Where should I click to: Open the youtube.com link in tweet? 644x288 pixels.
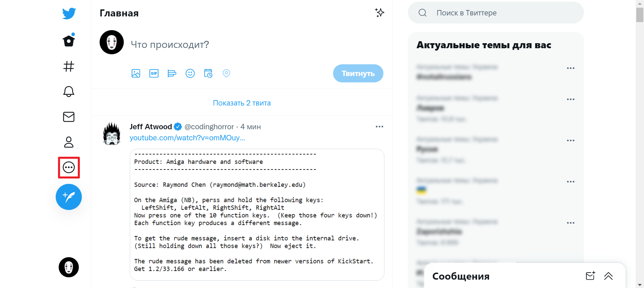pos(187,138)
